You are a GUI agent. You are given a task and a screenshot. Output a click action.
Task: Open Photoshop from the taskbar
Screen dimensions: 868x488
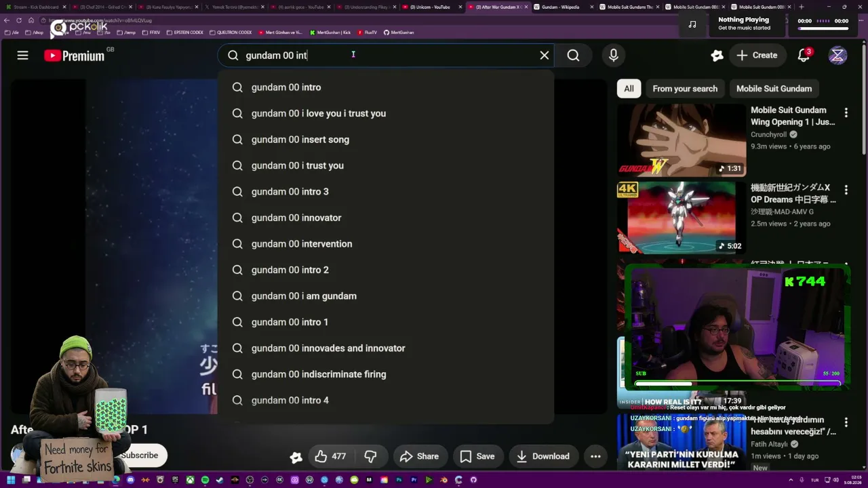point(399,480)
